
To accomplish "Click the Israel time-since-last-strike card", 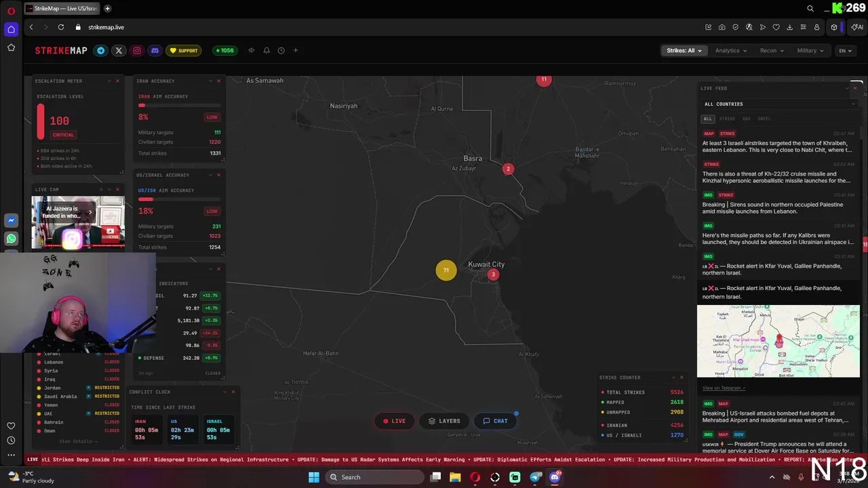I will (x=219, y=429).
